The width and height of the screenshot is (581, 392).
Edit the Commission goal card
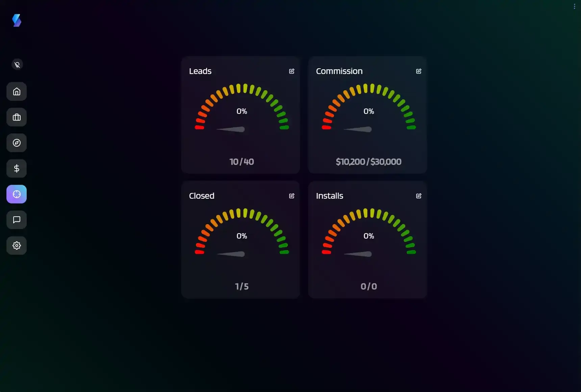point(419,71)
